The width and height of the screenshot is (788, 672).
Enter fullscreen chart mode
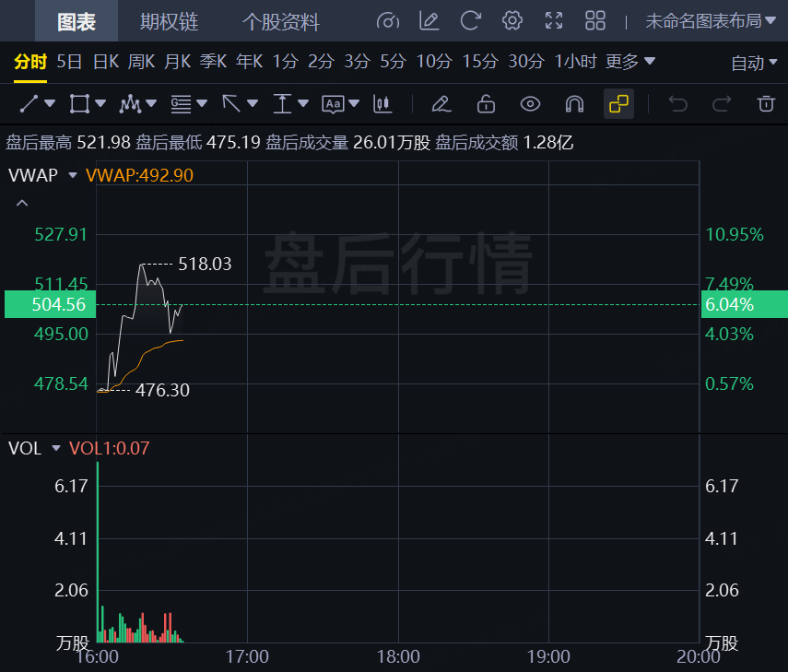554,20
